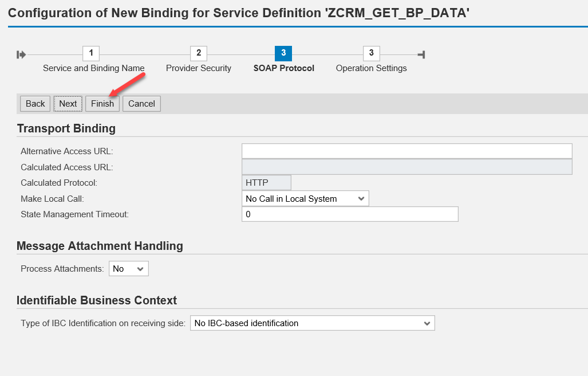
Task: Click the Calculated Protocol HTTP field
Action: point(266,183)
